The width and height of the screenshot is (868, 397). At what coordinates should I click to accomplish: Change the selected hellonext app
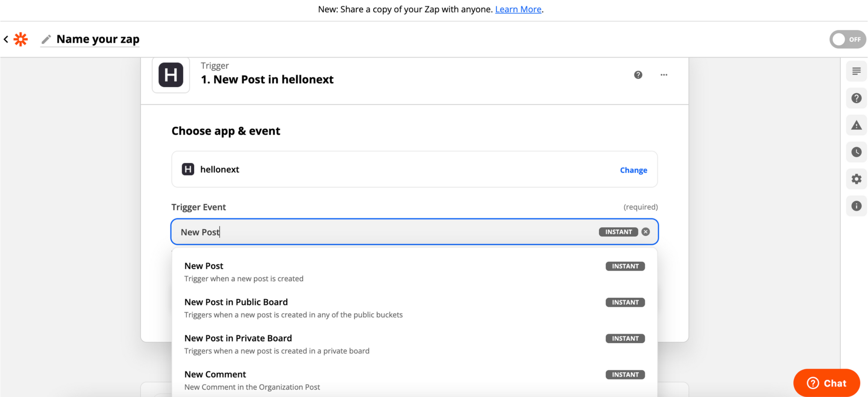pos(633,170)
